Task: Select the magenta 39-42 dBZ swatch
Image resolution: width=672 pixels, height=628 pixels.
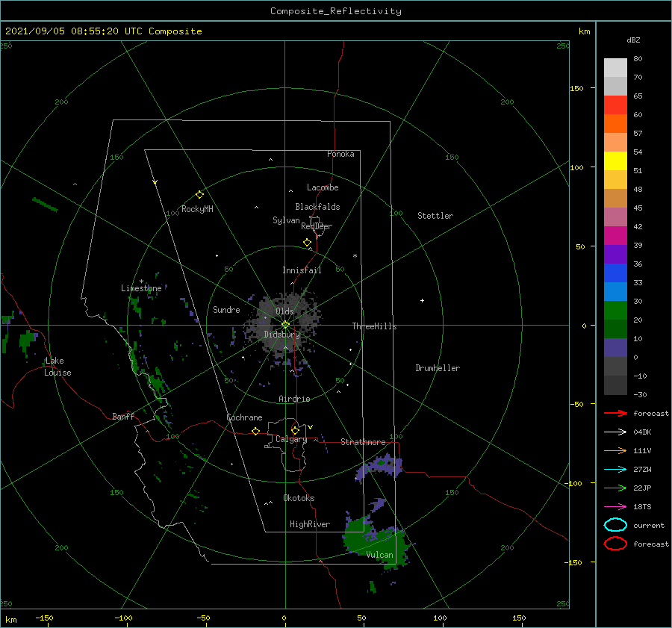Action: 615,235
